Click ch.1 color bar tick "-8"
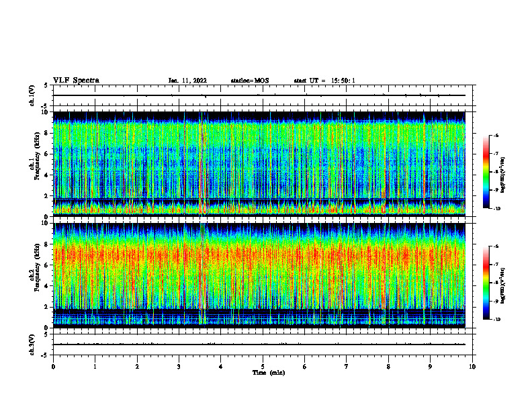This screenshot has width=532, height=411. point(495,172)
